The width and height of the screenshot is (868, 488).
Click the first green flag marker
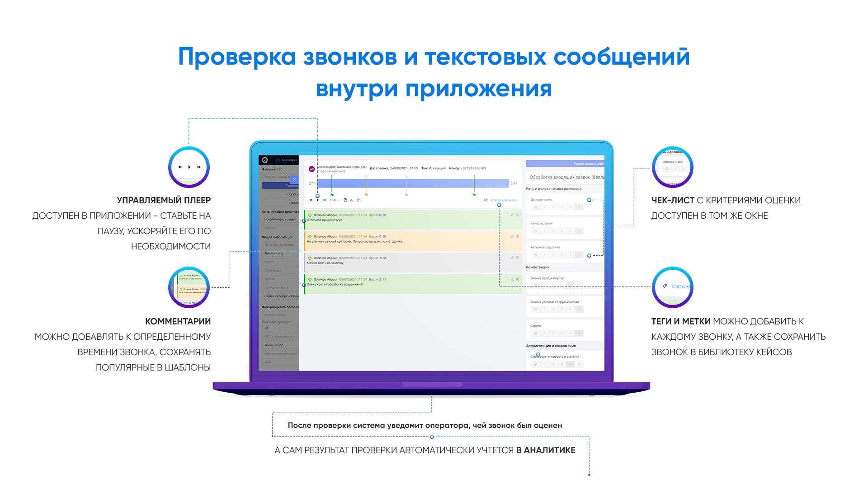(332, 195)
